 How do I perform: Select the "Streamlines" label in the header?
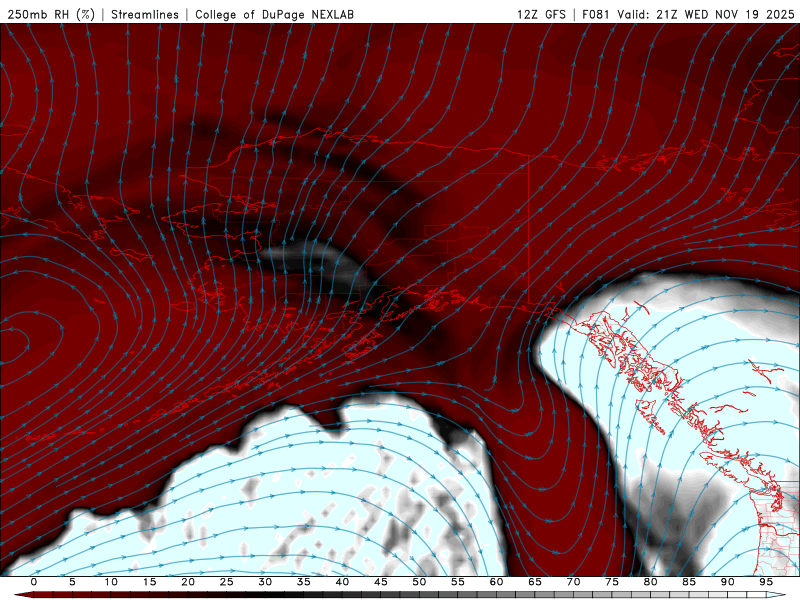(145, 14)
